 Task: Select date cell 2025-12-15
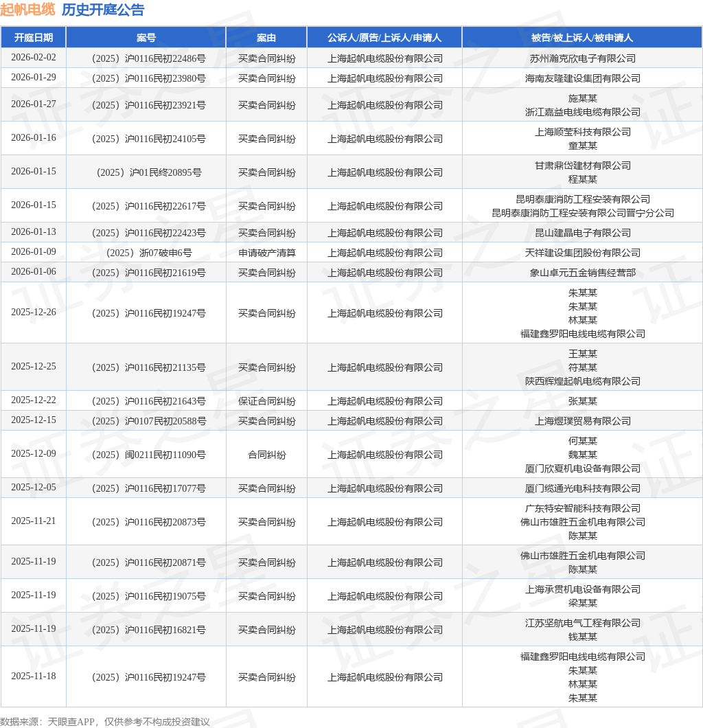34,420
